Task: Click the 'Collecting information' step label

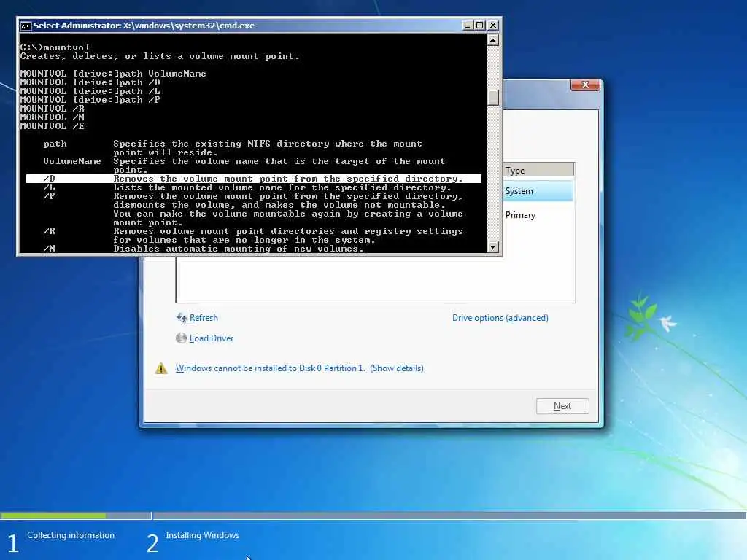Action: [x=71, y=535]
